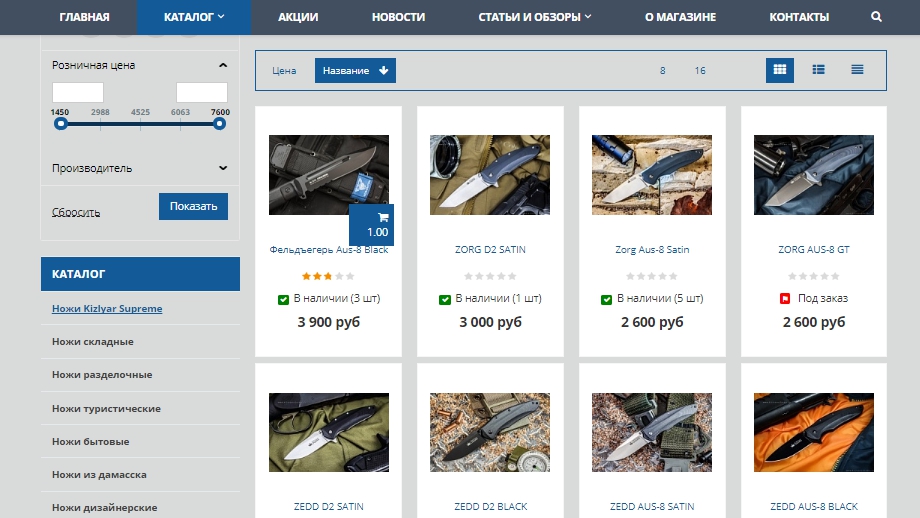Open the ZORG D2 SATIN title link
This screenshot has width=920, height=518.
point(491,250)
